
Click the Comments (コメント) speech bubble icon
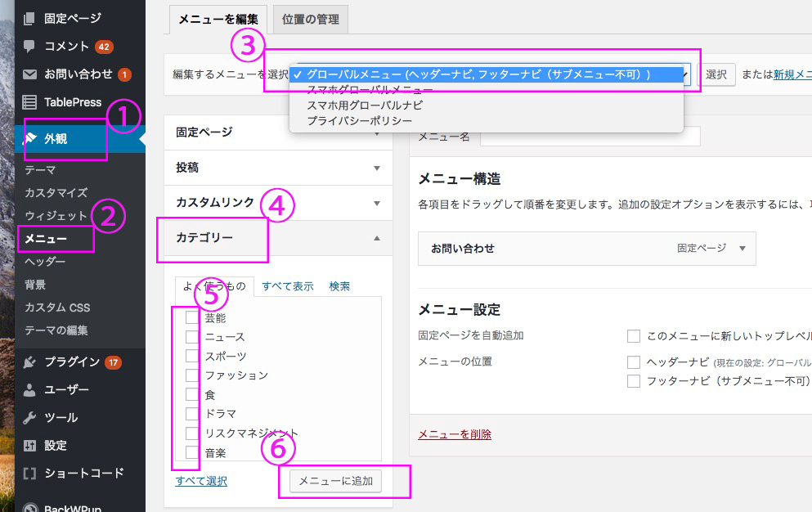pos(29,46)
